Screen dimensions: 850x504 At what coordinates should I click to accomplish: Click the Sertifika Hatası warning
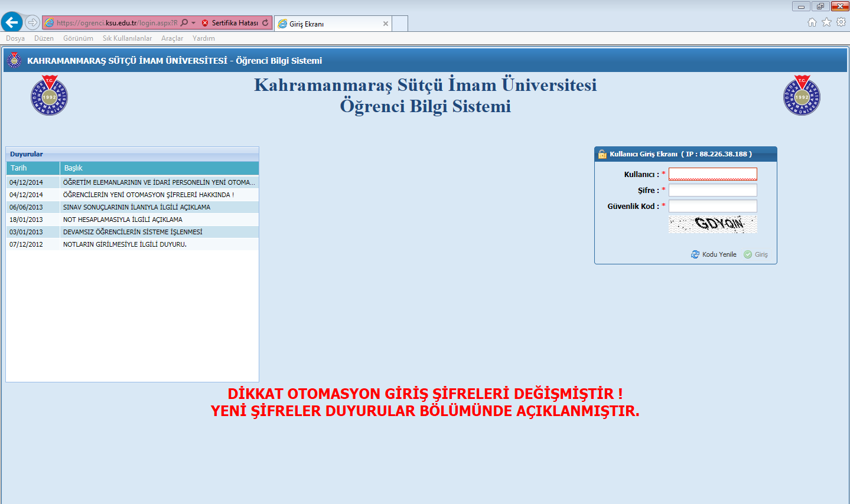(x=230, y=23)
